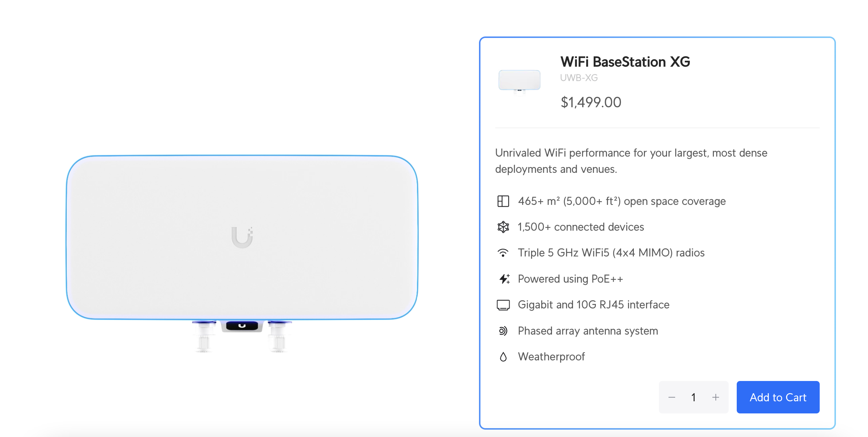Screen dimensions: 868x437
Task: Click the WiFi BaseStation XG title
Action: click(625, 62)
